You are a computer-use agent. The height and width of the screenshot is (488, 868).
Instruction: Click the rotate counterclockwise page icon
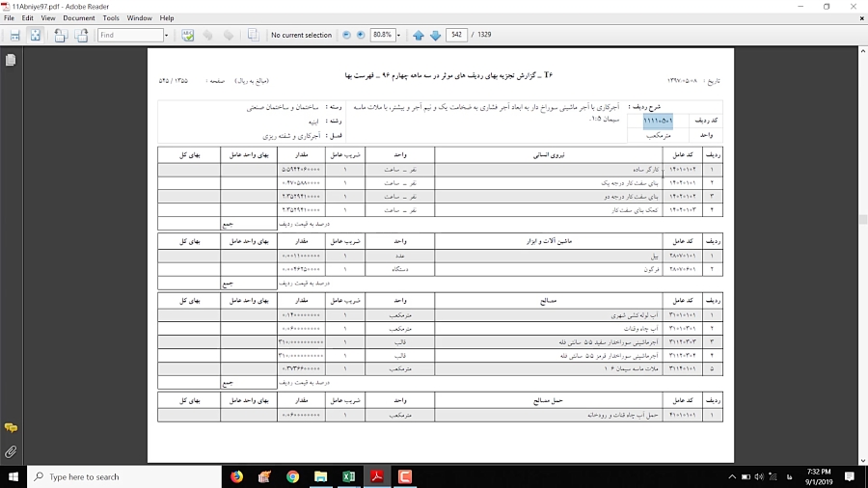(61, 35)
